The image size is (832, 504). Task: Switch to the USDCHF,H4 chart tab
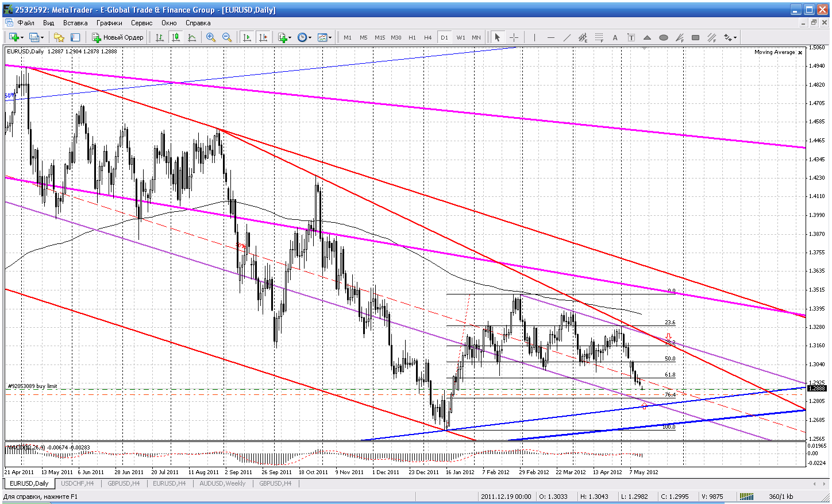click(77, 483)
